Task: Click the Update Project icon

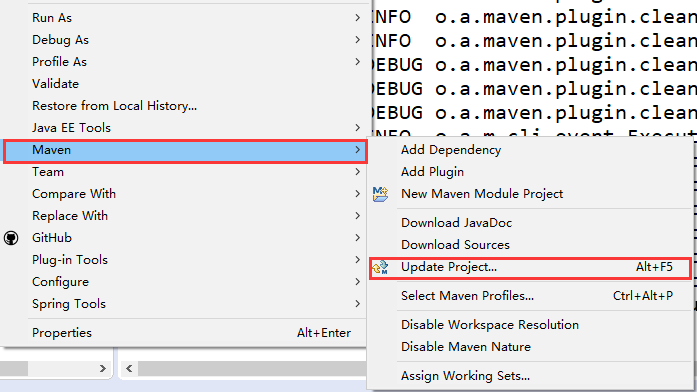Action: click(x=380, y=268)
